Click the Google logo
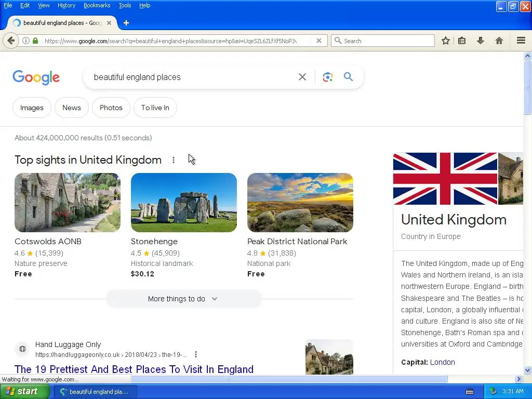The width and height of the screenshot is (532, 399). [x=36, y=77]
